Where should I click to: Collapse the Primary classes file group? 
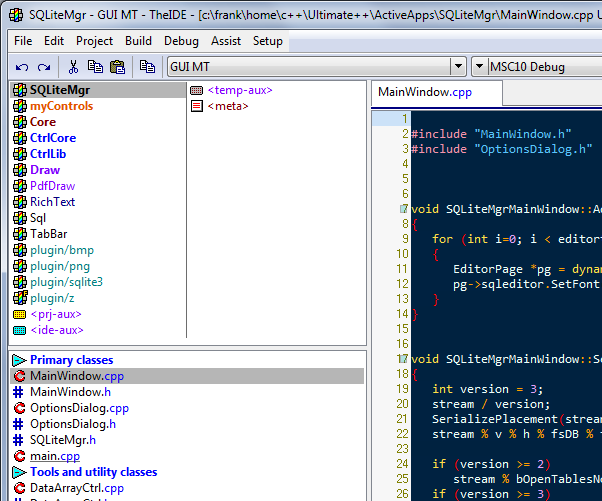[18, 360]
